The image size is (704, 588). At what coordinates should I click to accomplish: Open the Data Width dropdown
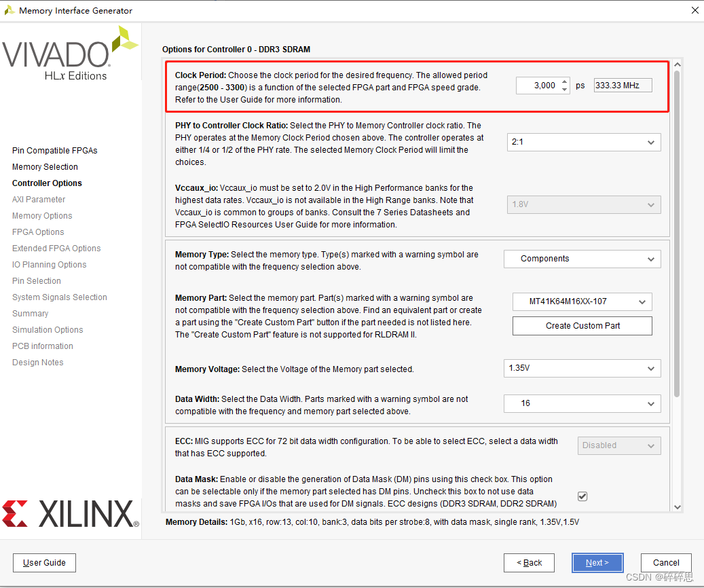582,403
